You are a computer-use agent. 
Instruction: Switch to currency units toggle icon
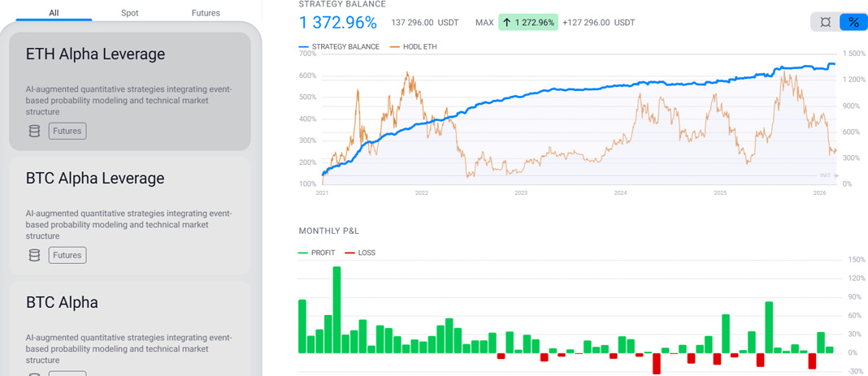pos(825,22)
